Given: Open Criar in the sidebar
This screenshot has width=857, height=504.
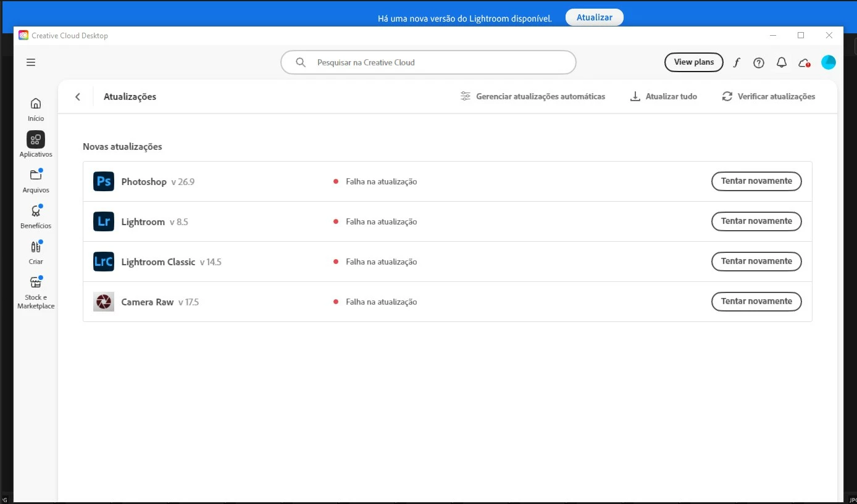Looking at the screenshot, I should tap(36, 252).
